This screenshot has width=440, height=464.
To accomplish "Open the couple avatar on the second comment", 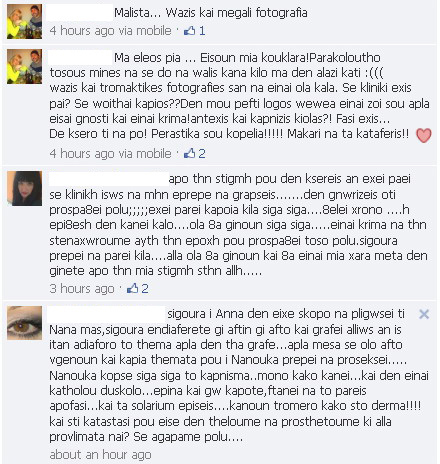I will click(x=25, y=66).
